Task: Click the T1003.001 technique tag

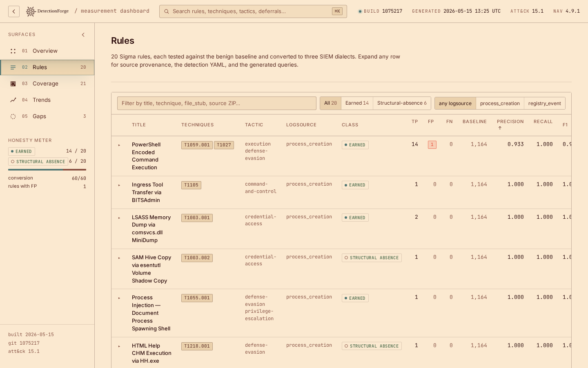Action: coord(197,218)
